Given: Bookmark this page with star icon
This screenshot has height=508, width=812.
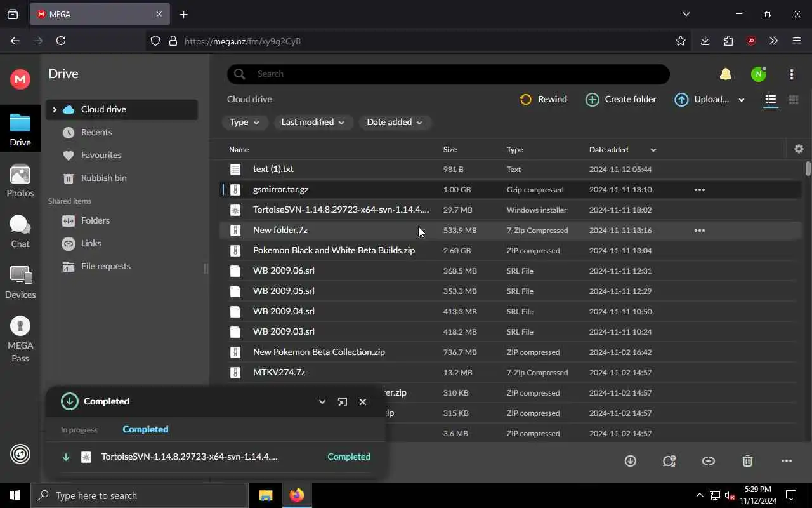Looking at the screenshot, I should [x=681, y=41].
